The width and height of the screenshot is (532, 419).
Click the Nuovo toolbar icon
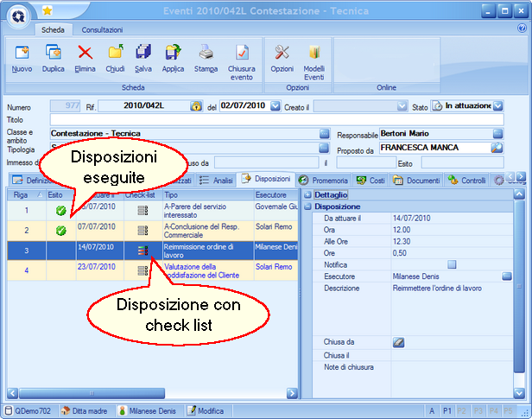[22, 57]
